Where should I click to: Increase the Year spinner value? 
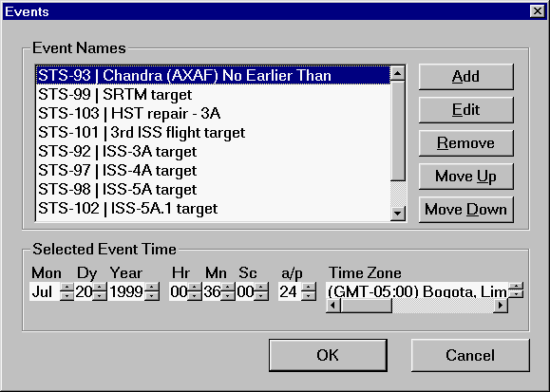[x=152, y=288]
